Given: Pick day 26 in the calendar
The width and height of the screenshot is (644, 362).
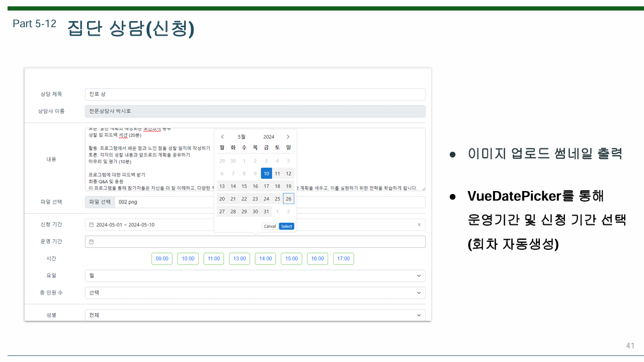Looking at the screenshot, I should pyautogui.click(x=288, y=199).
